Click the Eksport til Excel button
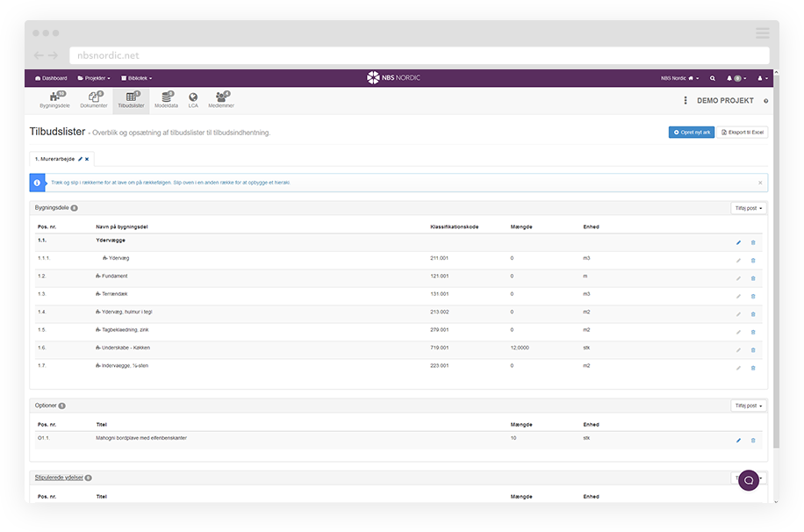This screenshot has height=532, width=804. pyautogui.click(x=743, y=132)
